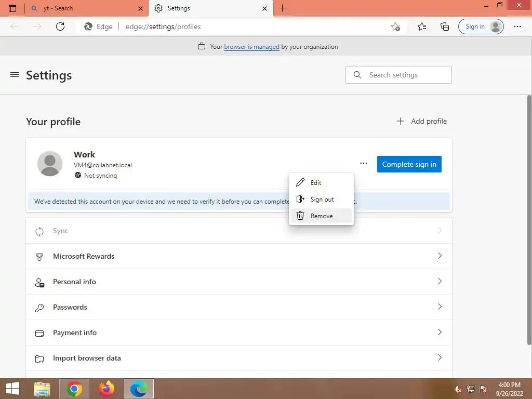This screenshot has width=532, height=399.
Task: Launch Firefox from the taskbar
Action: click(x=107, y=389)
